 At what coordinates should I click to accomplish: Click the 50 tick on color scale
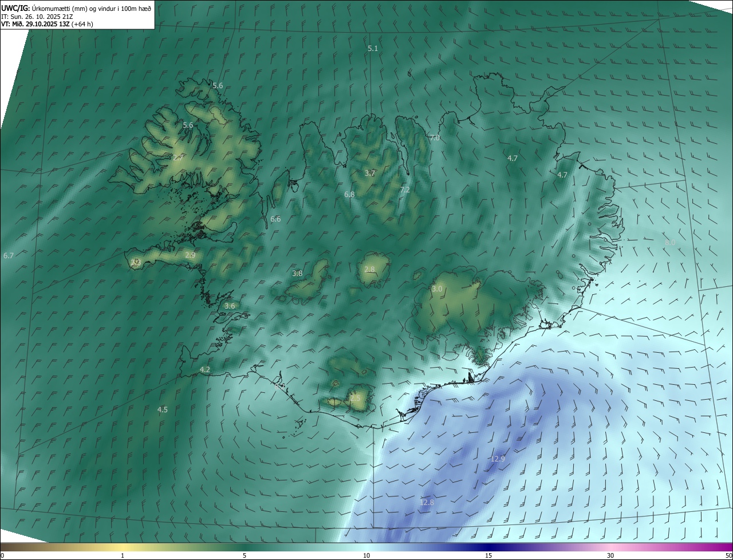pos(728,556)
